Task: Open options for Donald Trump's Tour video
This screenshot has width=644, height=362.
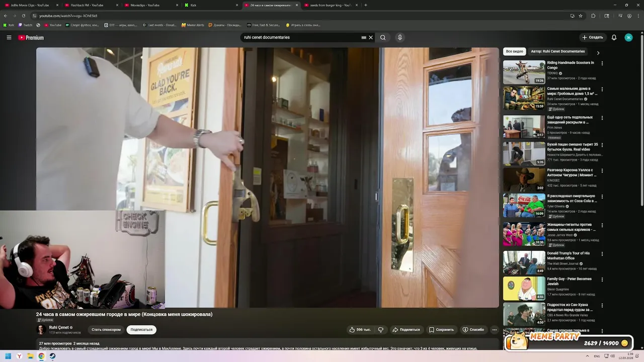Action: (602, 253)
